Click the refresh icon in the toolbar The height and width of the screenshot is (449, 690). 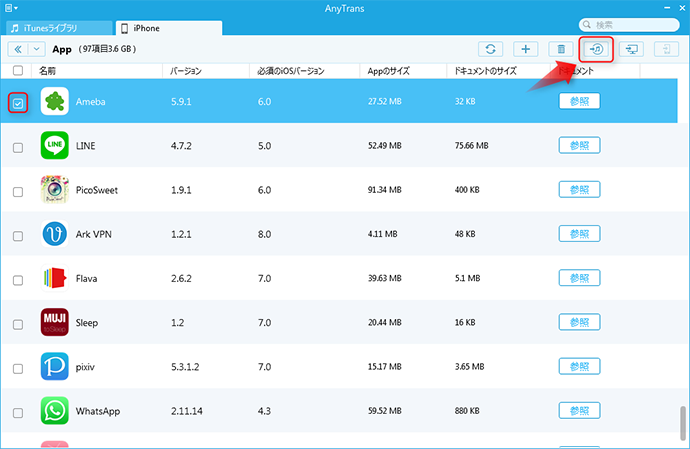[490, 49]
